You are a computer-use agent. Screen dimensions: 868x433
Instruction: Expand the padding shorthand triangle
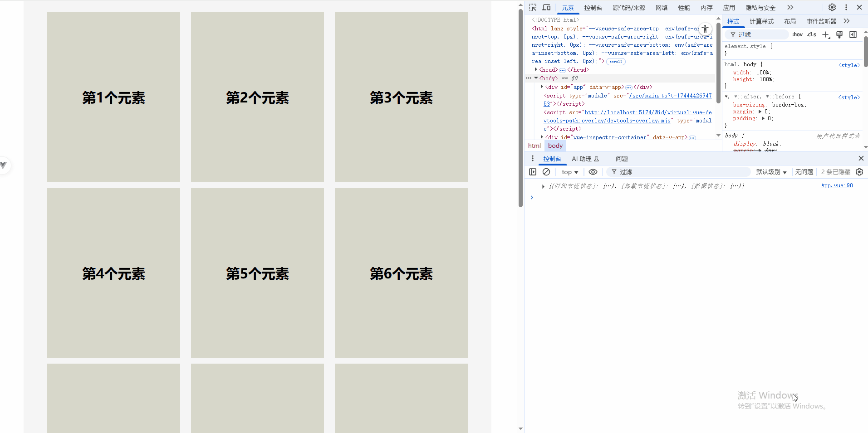tap(763, 118)
